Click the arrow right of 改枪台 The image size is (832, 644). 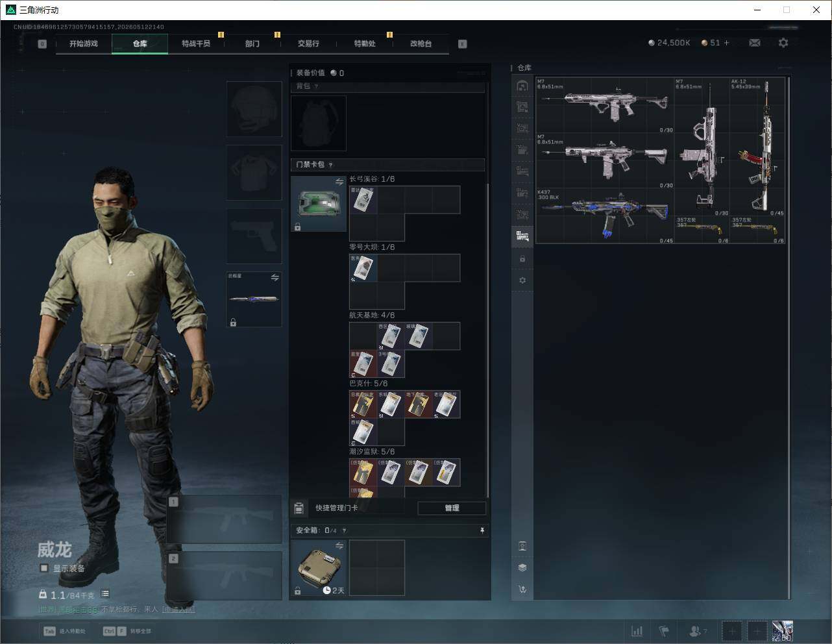[x=463, y=44]
